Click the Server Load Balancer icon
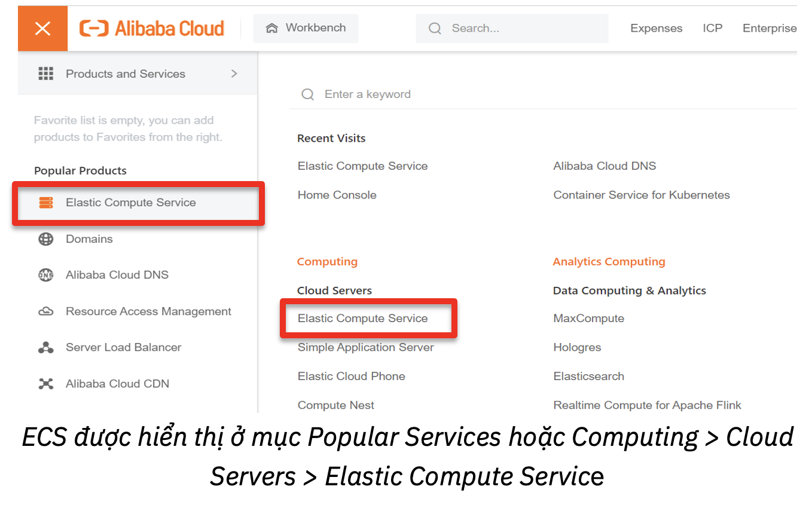 46,347
